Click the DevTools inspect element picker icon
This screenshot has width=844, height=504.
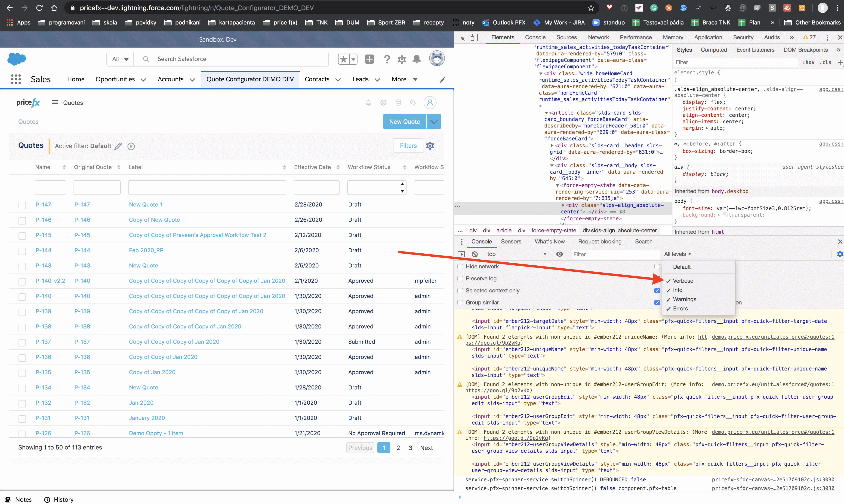[462, 37]
